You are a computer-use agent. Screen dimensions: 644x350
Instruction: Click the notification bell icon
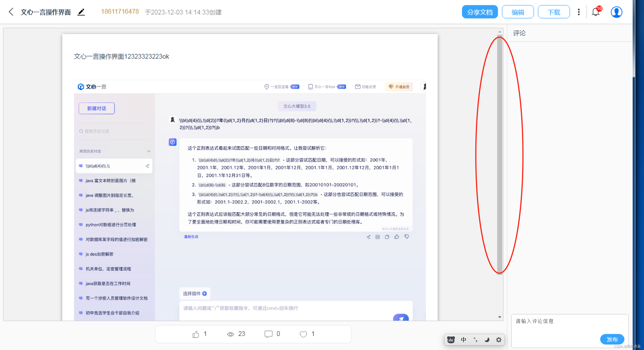[596, 12]
